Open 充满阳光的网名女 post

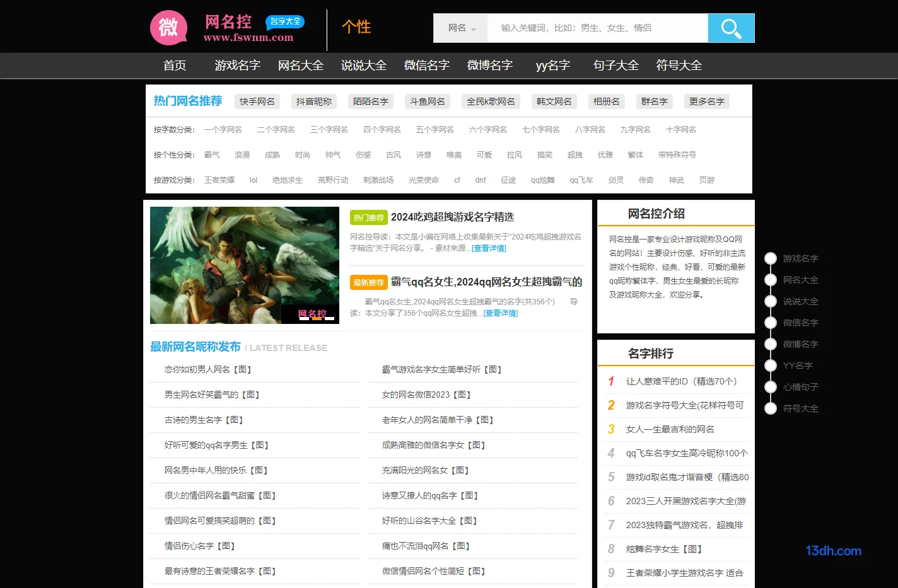426,471
